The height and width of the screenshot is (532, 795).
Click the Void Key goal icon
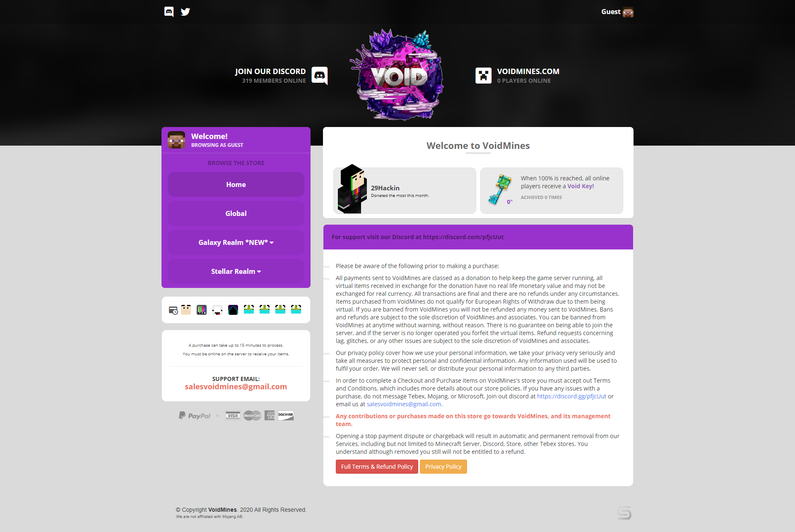tap(500, 189)
